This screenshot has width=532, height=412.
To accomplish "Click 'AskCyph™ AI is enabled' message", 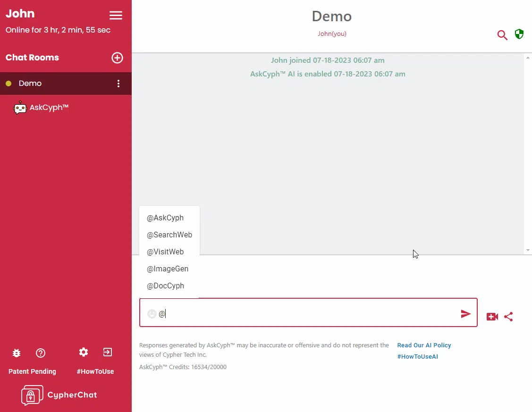I will pos(328,74).
